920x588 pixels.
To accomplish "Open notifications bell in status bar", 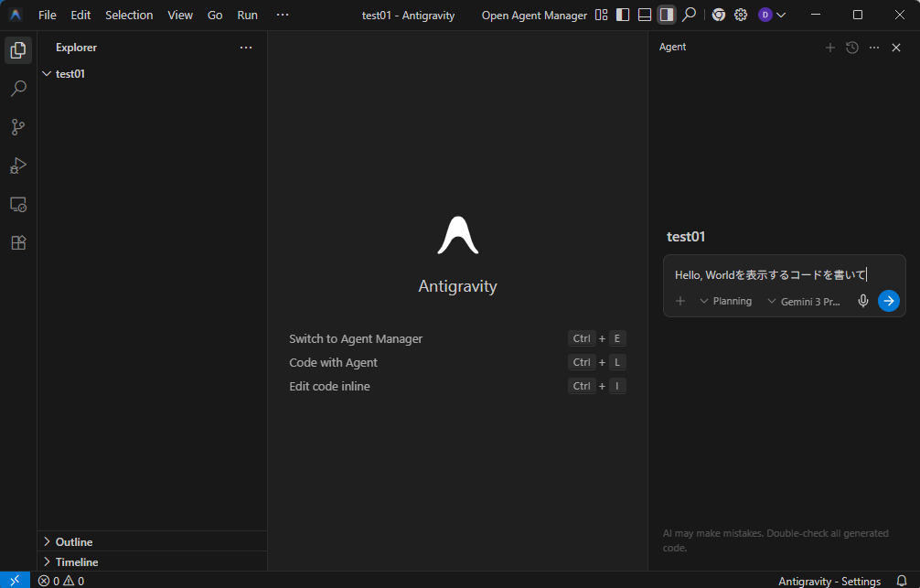I will (x=902, y=581).
